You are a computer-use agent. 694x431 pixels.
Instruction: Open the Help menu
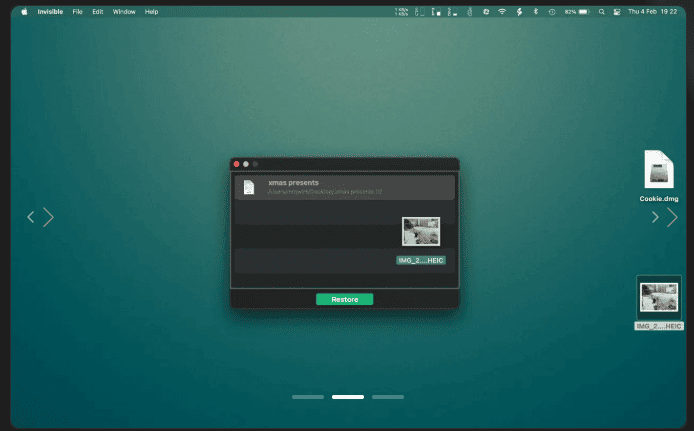click(x=151, y=12)
